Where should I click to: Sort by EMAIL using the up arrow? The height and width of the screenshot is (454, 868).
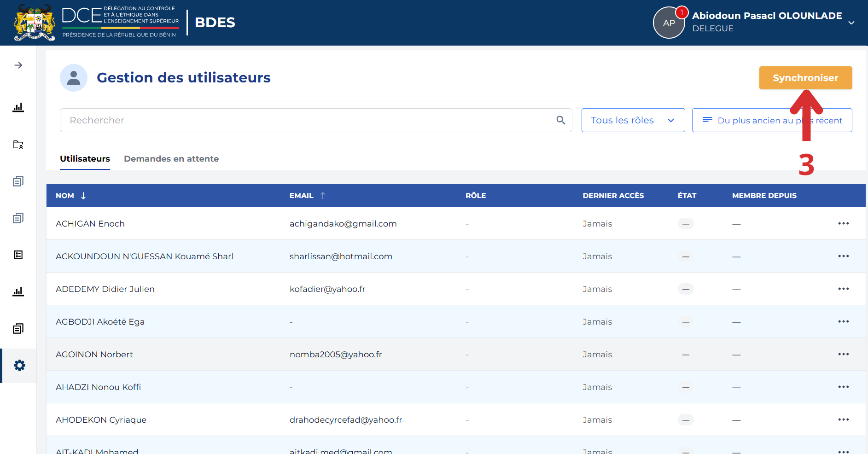click(323, 196)
